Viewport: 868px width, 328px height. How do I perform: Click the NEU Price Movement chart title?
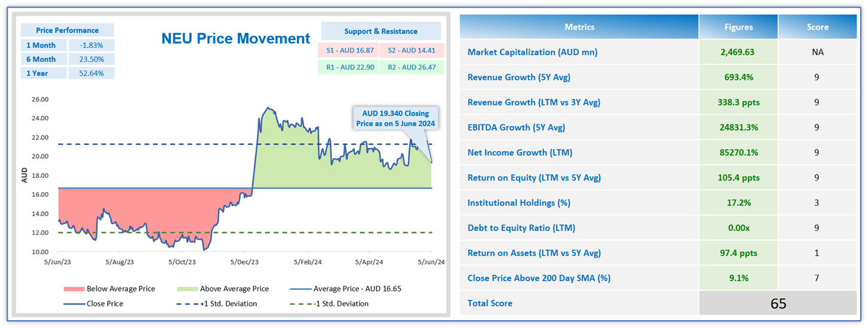[x=236, y=39]
